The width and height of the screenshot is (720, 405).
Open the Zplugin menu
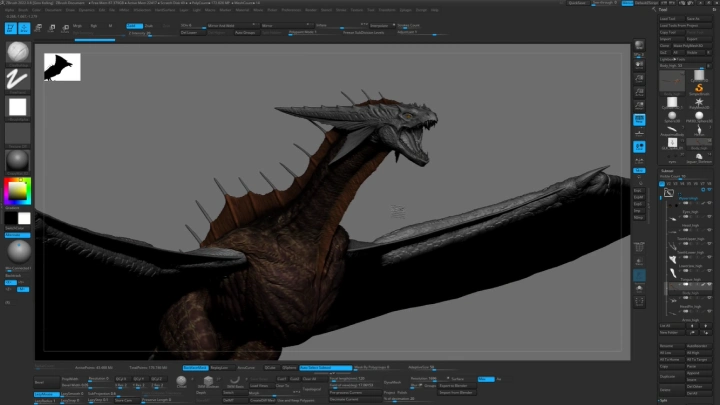pyautogui.click(x=405, y=10)
